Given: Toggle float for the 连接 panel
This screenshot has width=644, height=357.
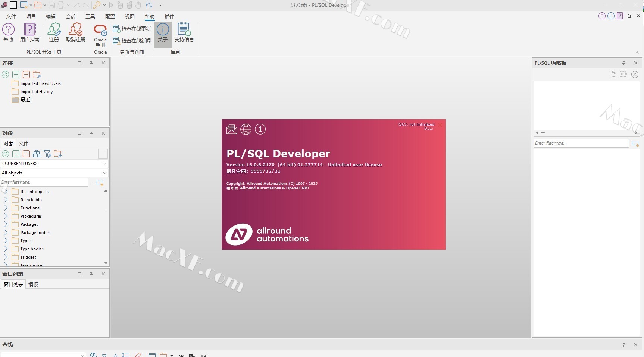Looking at the screenshot, I should pos(79,63).
